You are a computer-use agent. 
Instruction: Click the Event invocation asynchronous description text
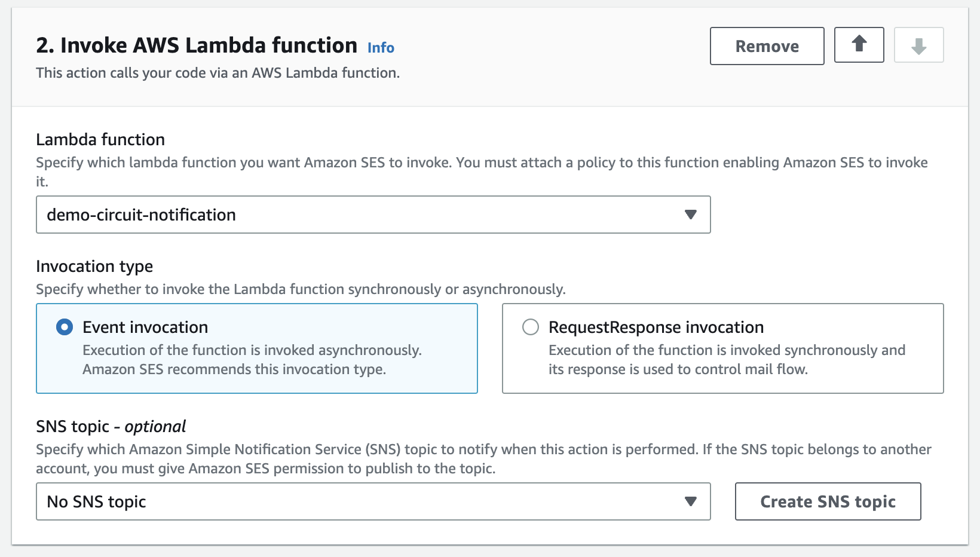coord(252,359)
